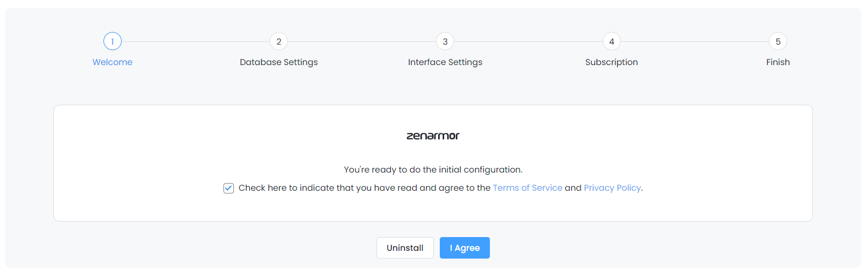Viewport: 868px width, 274px height.
Task: Select the Welcome step label
Action: [x=112, y=62]
